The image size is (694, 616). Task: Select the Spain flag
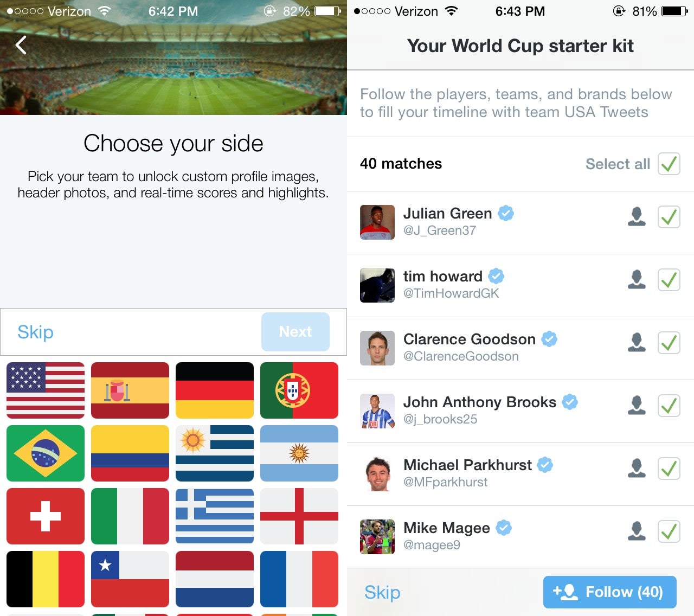130,390
